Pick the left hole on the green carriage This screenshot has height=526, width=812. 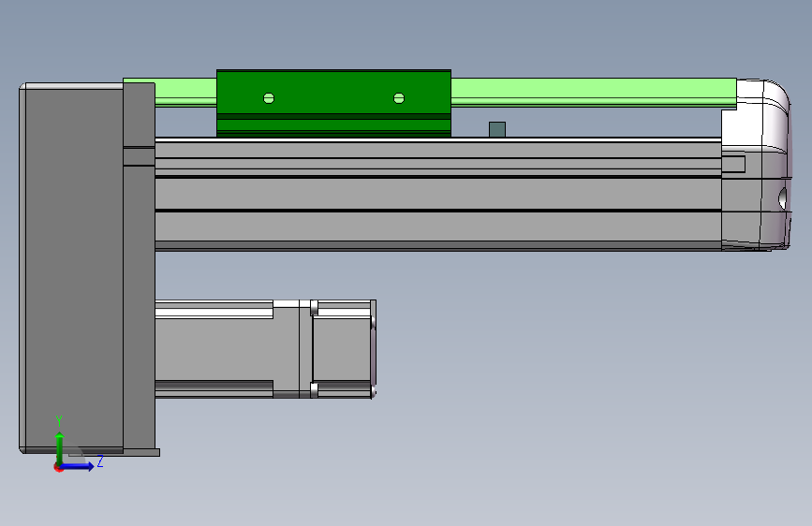coord(269,98)
